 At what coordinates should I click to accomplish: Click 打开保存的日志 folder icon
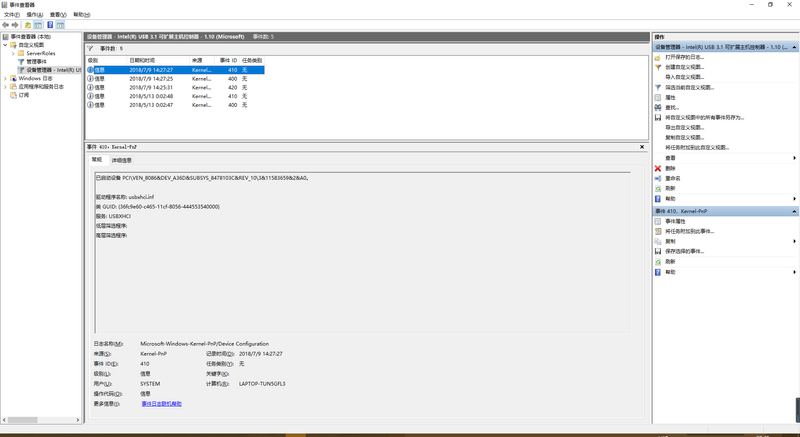(x=657, y=57)
